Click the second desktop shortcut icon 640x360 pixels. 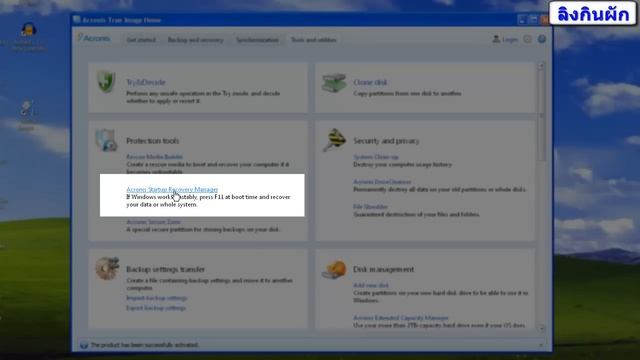[27, 109]
